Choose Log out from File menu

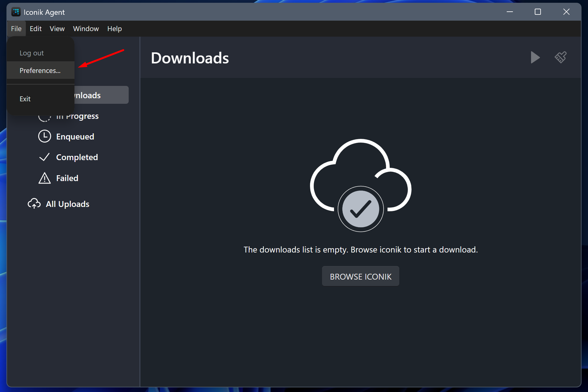point(41,53)
